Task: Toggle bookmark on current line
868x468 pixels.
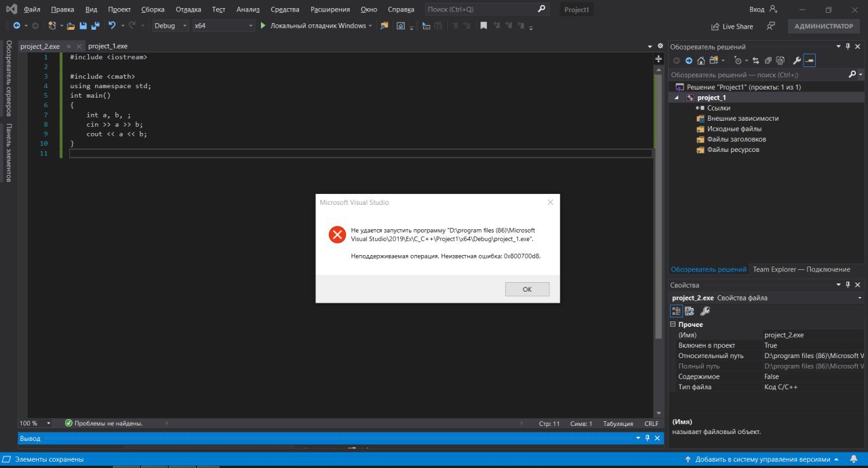Action: pos(484,26)
